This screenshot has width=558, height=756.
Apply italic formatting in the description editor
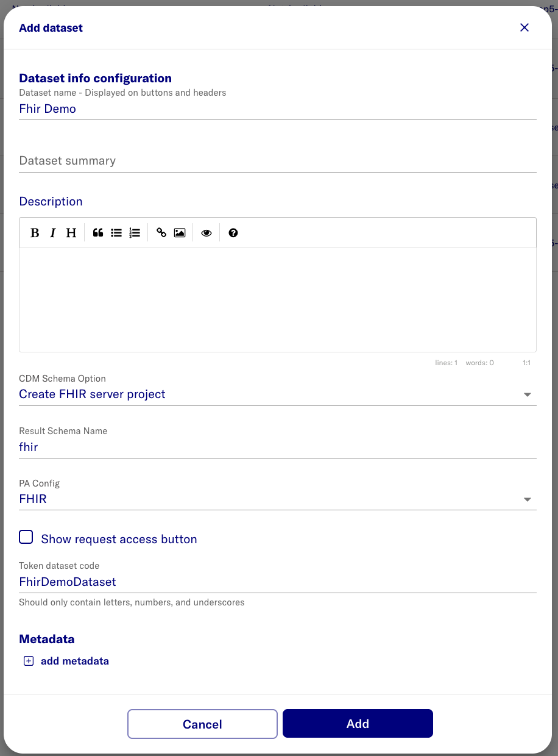click(52, 232)
